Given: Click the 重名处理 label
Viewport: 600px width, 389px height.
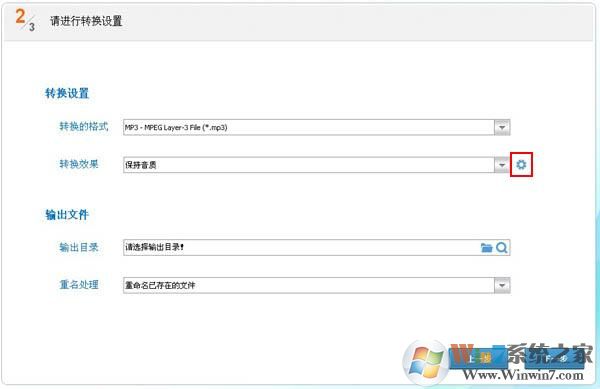Looking at the screenshot, I should 79,285.
